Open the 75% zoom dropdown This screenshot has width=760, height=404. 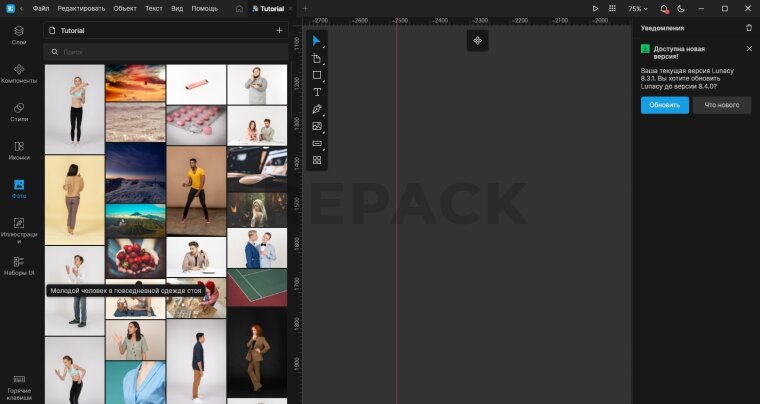(x=638, y=8)
